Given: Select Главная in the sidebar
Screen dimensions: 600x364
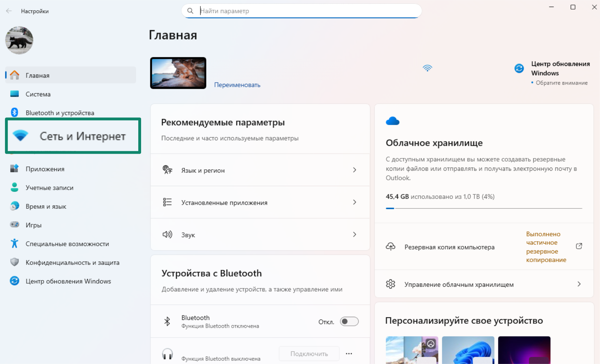Looking at the screenshot, I should point(37,75).
